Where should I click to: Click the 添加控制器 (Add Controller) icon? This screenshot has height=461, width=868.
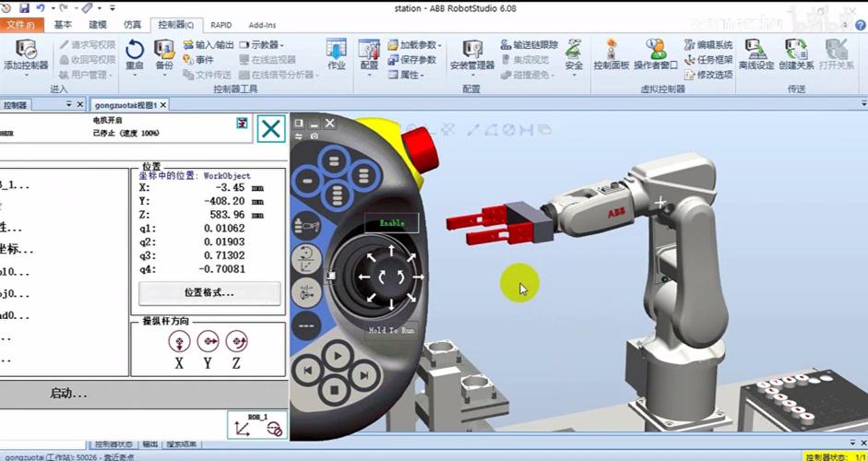pos(26,50)
